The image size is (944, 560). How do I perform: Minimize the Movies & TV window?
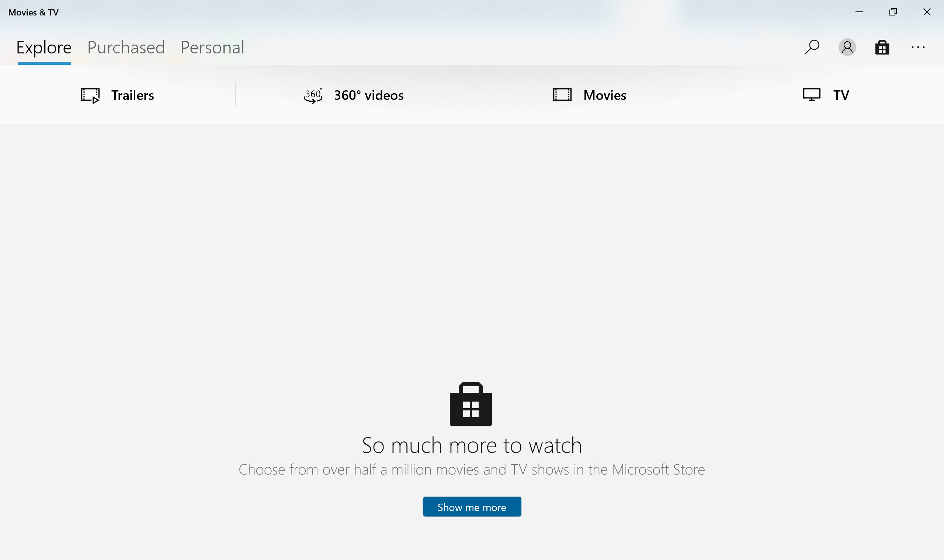click(859, 12)
